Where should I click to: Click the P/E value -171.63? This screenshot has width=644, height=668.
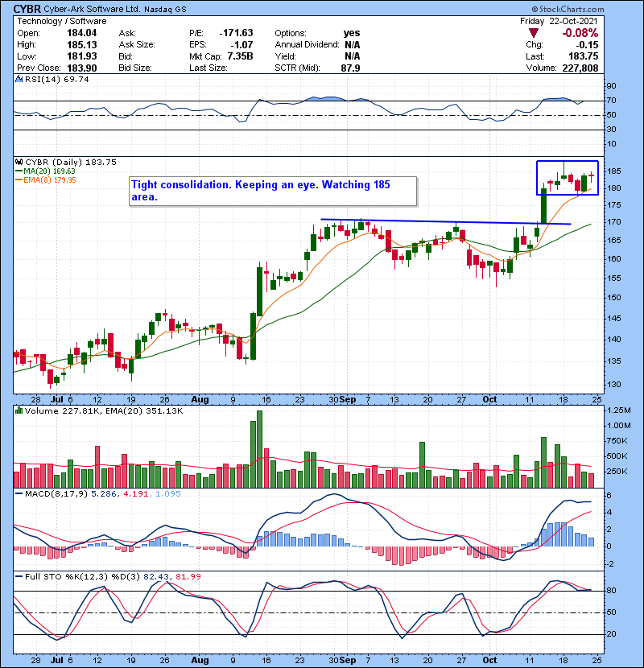(236, 33)
